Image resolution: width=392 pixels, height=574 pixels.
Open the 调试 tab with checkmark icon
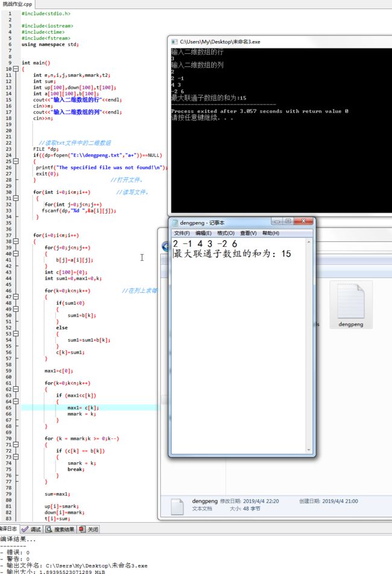point(31,529)
